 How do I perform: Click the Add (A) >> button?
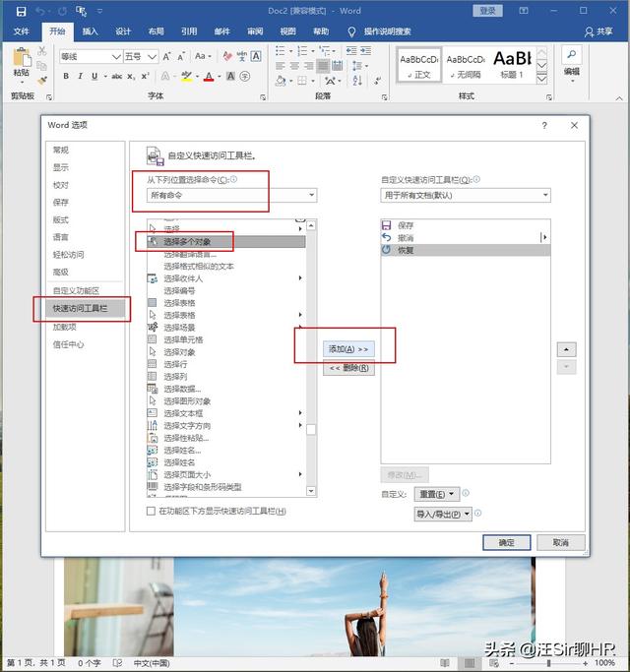click(x=348, y=349)
